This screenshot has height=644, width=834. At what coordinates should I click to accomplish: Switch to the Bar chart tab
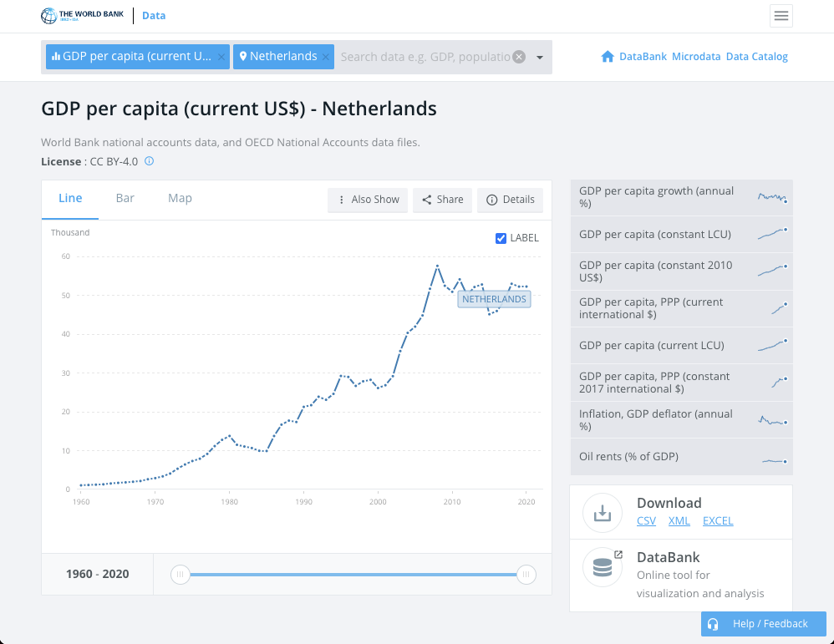pyautogui.click(x=125, y=198)
